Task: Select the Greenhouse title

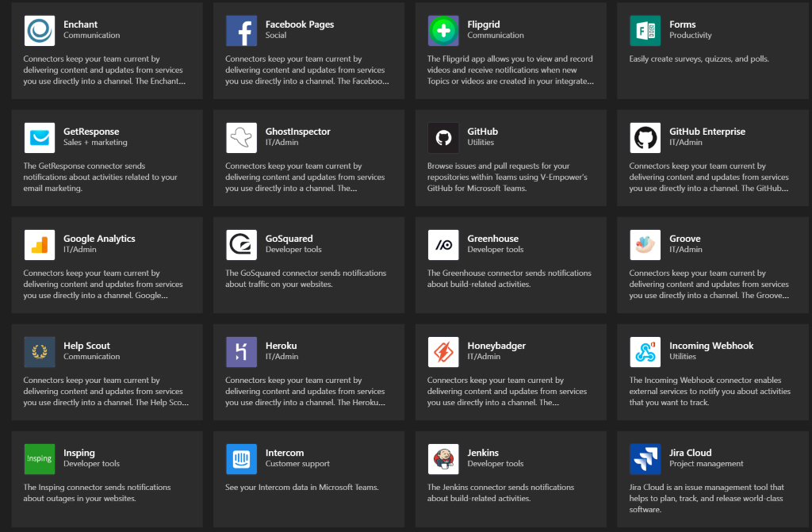Action: point(492,239)
